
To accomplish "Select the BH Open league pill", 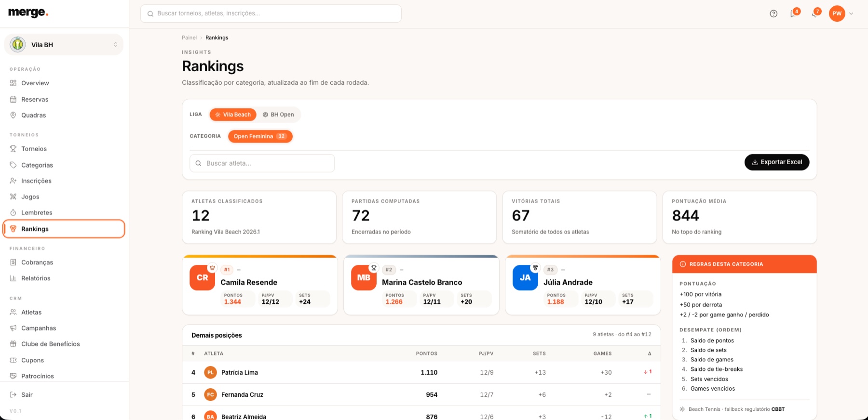I will (x=278, y=115).
